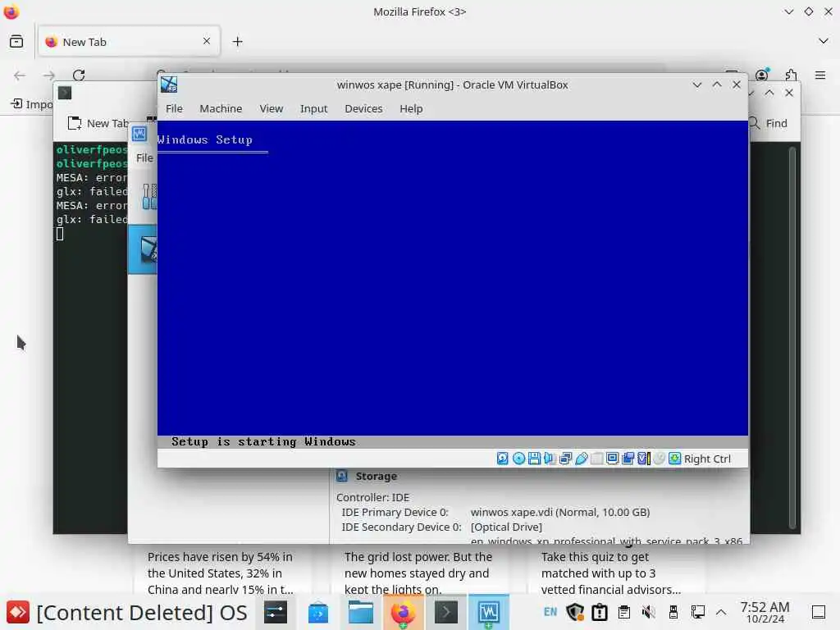Screen dimensions: 840x630
Task: Switch to Konsole terminal via taskbar
Action: click(x=445, y=612)
